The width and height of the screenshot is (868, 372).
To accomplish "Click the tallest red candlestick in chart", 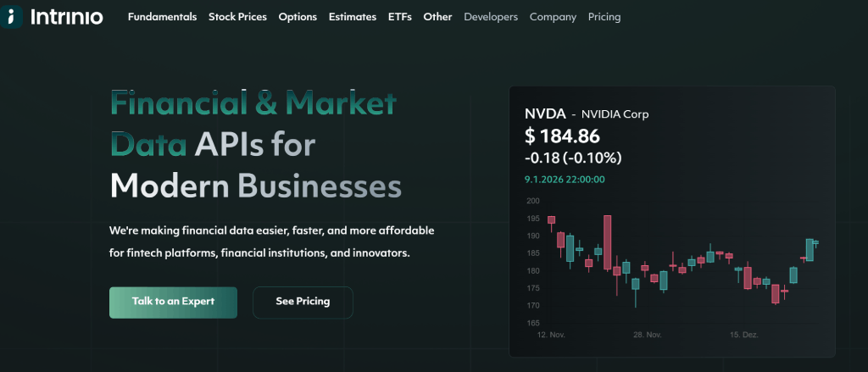I will click(x=608, y=242).
